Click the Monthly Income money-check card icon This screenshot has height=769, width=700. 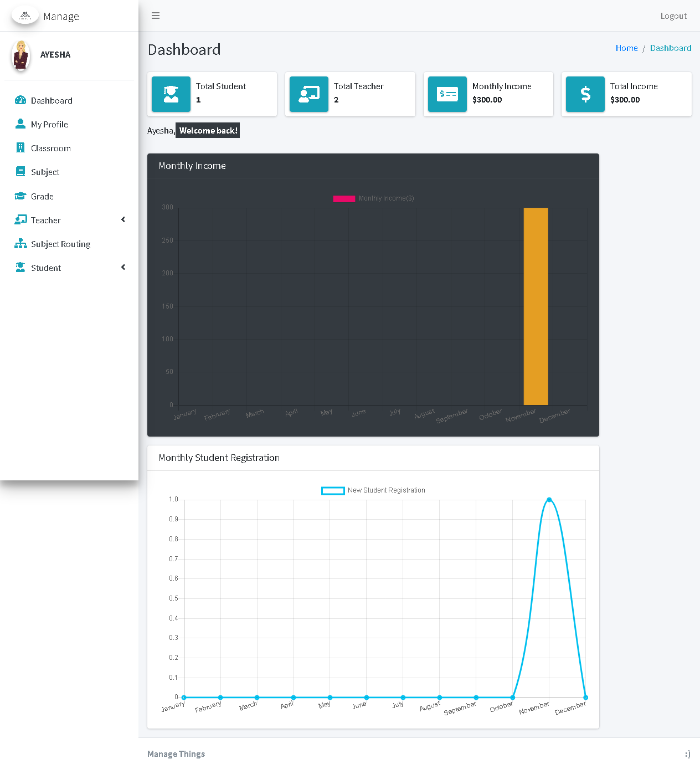click(447, 94)
